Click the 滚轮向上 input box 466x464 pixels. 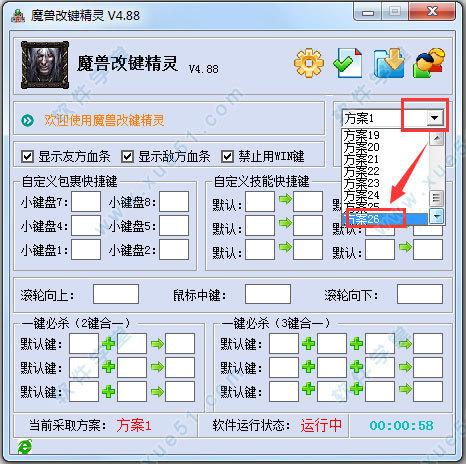click(x=116, y=294)
